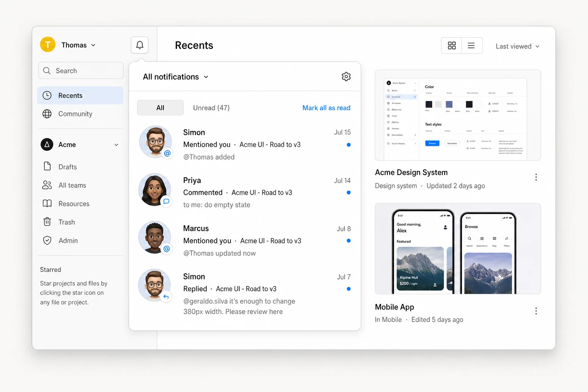Click the Community globe icon
The width and height of the screenshot is (588, 392).
point(47,114)
